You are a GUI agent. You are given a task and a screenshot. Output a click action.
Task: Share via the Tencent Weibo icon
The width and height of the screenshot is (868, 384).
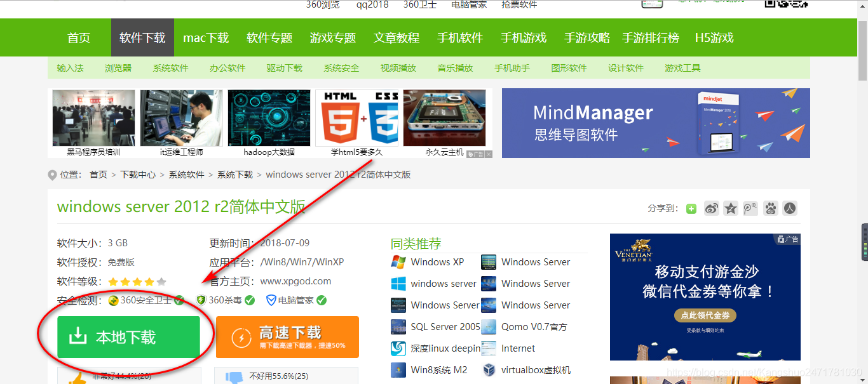click(x=750, y=208)
